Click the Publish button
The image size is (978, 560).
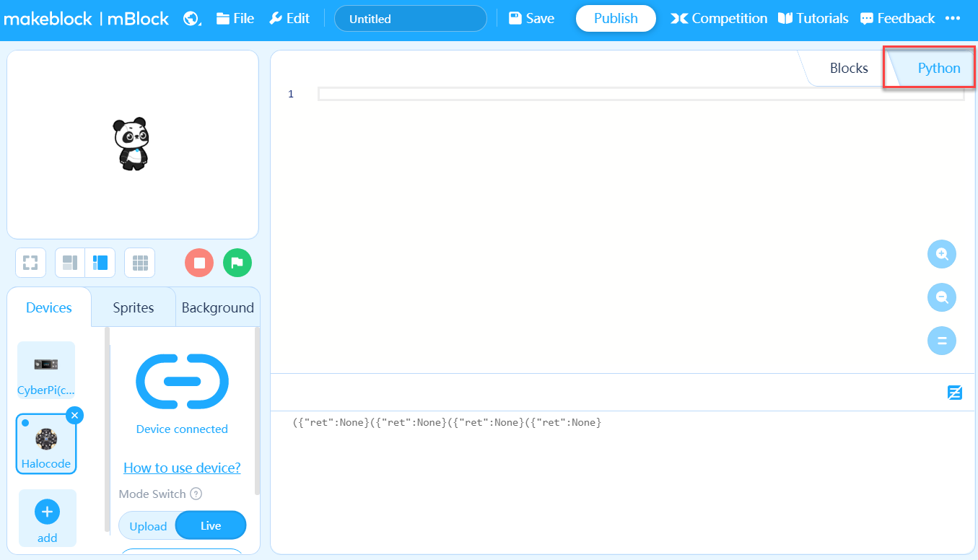point(616,19)
